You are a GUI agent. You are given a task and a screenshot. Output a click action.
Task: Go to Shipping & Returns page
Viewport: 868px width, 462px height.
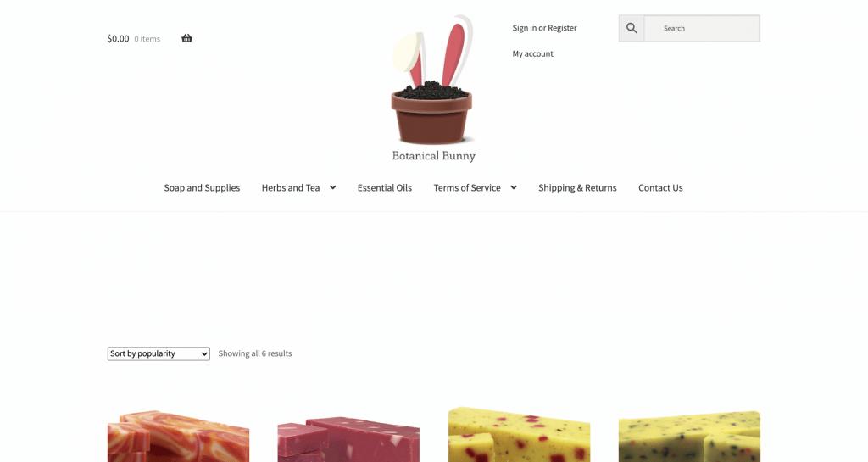(x=577, y=188)
